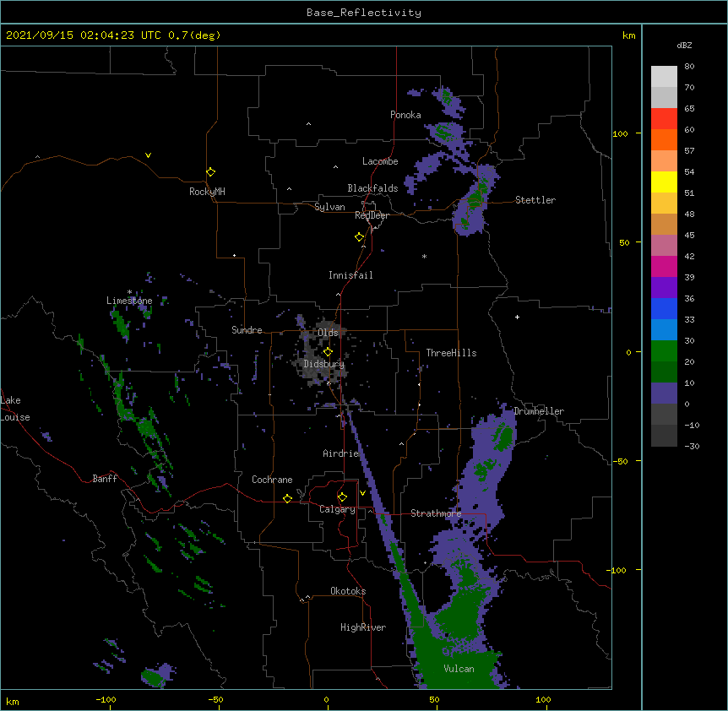This screenshot has width=728, height=711.
Task: Select the Innisfail label
Action: [350, 275]
